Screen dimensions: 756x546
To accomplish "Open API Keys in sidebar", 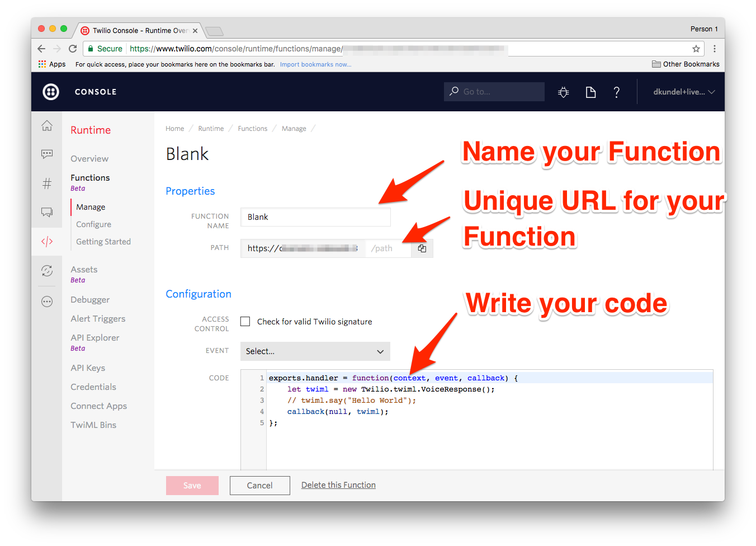I will point(88,368).
